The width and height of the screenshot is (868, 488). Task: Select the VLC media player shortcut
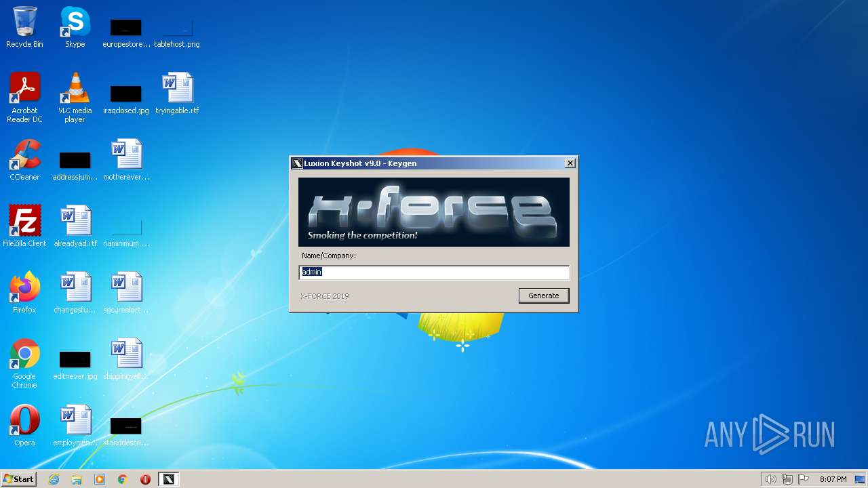(x=75, y=98)
